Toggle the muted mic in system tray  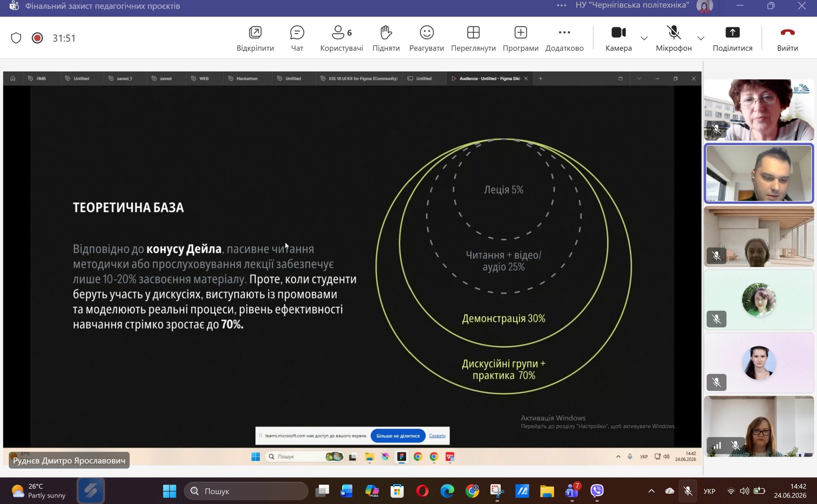tap(688, 491)
